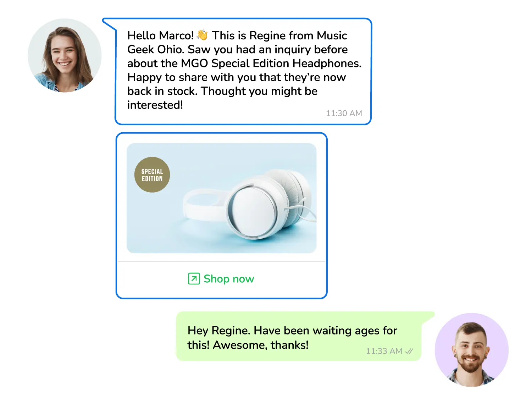Click the 11:30 AM timestamp
Screen dimensions: 532x399
coord(344,113)
